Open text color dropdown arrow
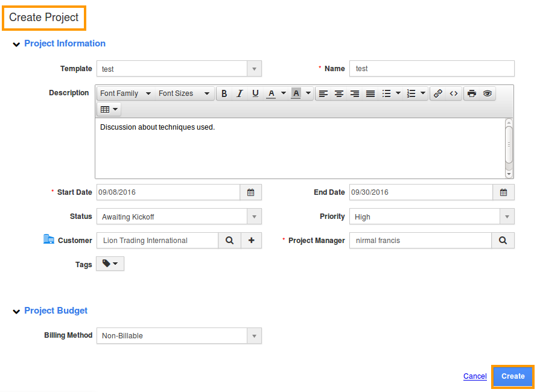The height and width of the screenshot is (392, 537). pos(284,93)
